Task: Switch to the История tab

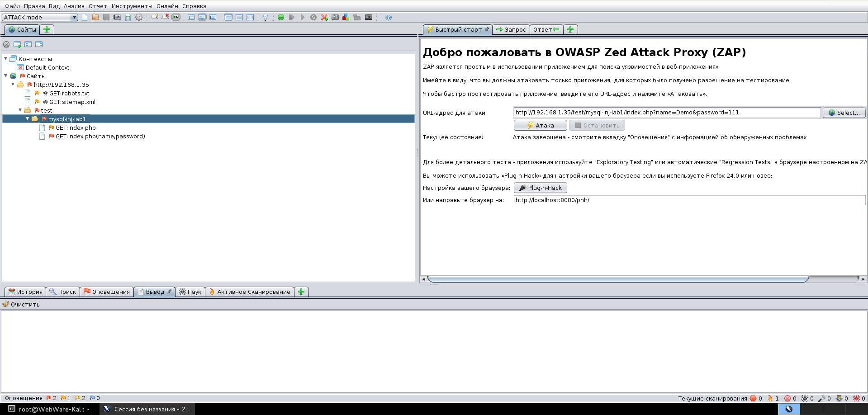Action: [25, 292]
